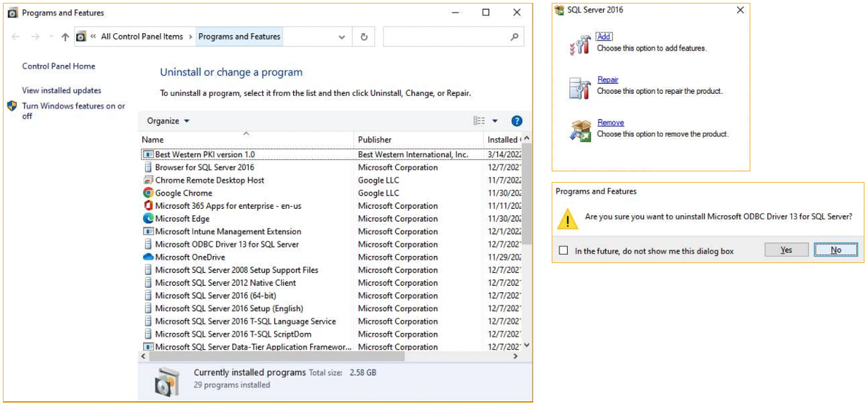The height and width of the screenshot is (407, 868).
Task: Select All Control Panel Items breadcrumb
Action: (142, 37)
